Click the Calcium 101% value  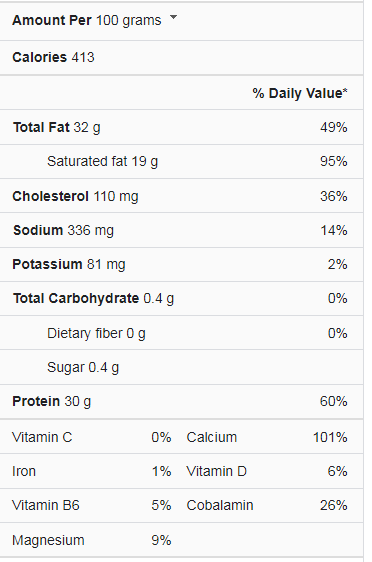(330, 437)
